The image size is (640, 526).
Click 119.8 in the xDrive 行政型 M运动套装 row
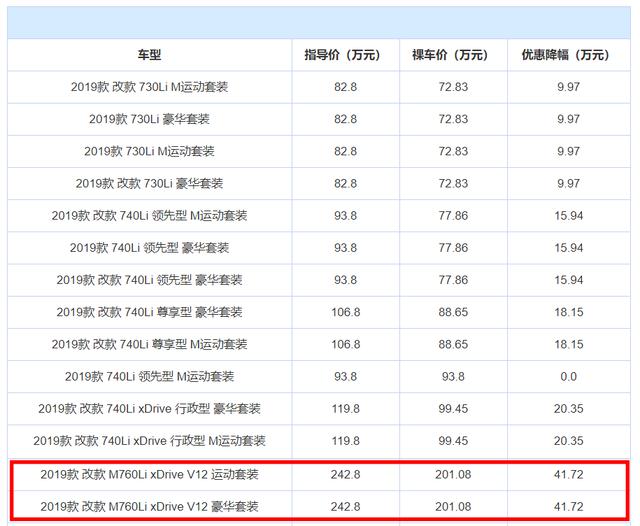345,441
